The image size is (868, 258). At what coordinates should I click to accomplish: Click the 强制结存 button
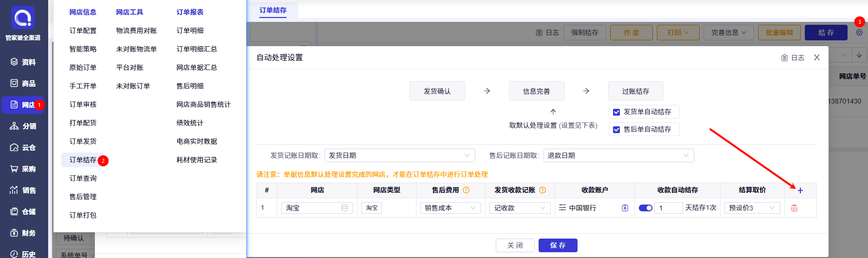coord(585,33)
